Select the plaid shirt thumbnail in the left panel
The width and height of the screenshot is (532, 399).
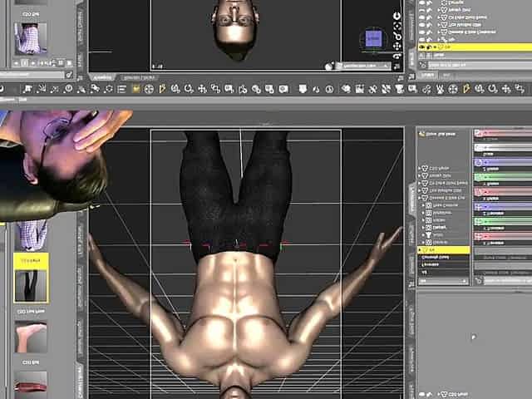pos(31,37)
